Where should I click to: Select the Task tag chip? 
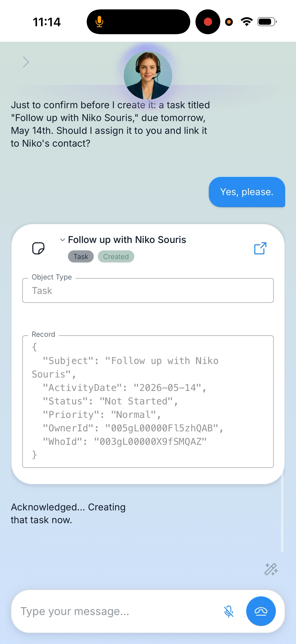pyautogui.click(x=81, y=256)
